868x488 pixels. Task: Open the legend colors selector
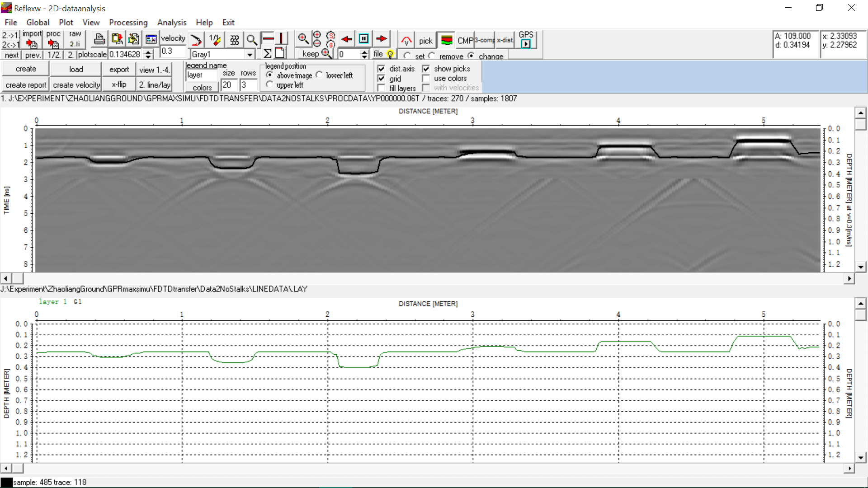[201, 87]
